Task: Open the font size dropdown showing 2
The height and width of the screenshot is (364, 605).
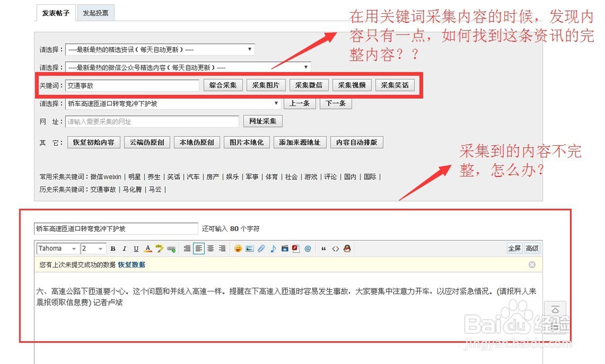Action: tap(93, 249)
